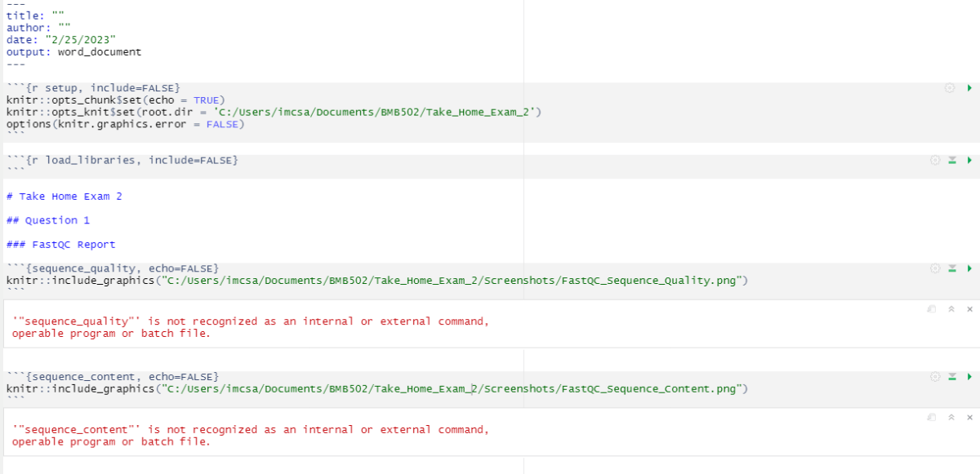Click the 'output: word_document' line
This screenshot has width=980, height=474.
click(x=73, y=52)
